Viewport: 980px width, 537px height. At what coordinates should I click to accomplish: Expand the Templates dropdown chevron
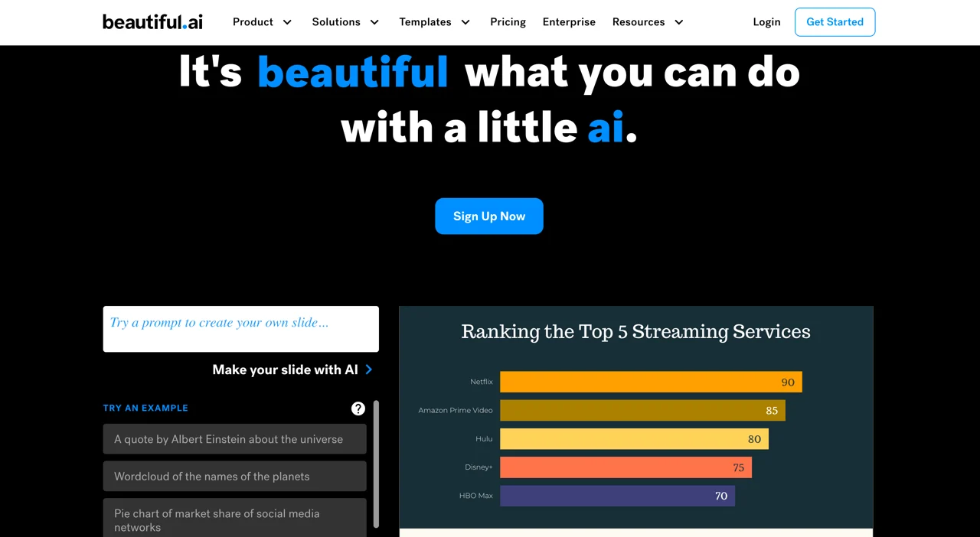(465, 22)
